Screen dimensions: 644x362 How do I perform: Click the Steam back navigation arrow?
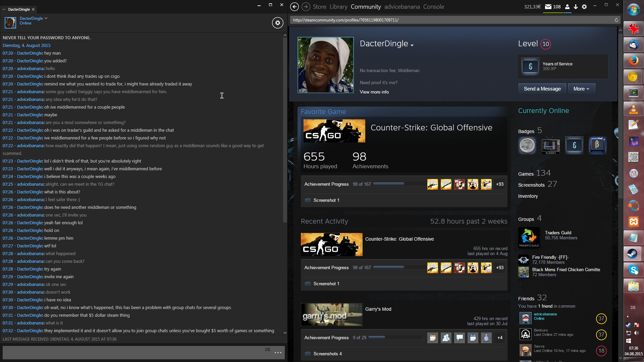[294, 7]
